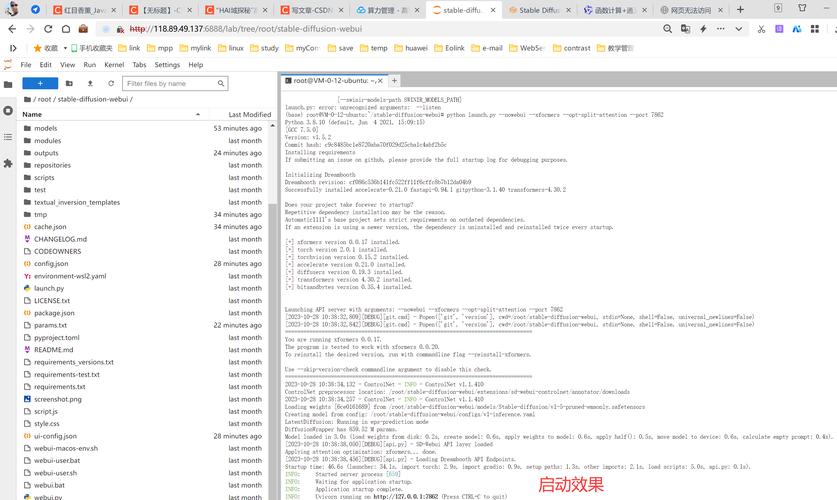837x500 pixels.
Task: Switch to the 算力管理 browser tab
Action: 388,10
